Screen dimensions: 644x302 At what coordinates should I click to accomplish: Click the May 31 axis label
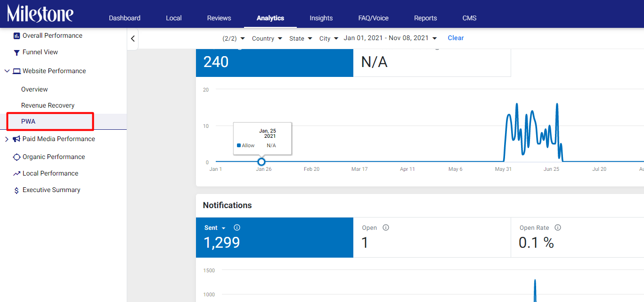tap(503, 169)
